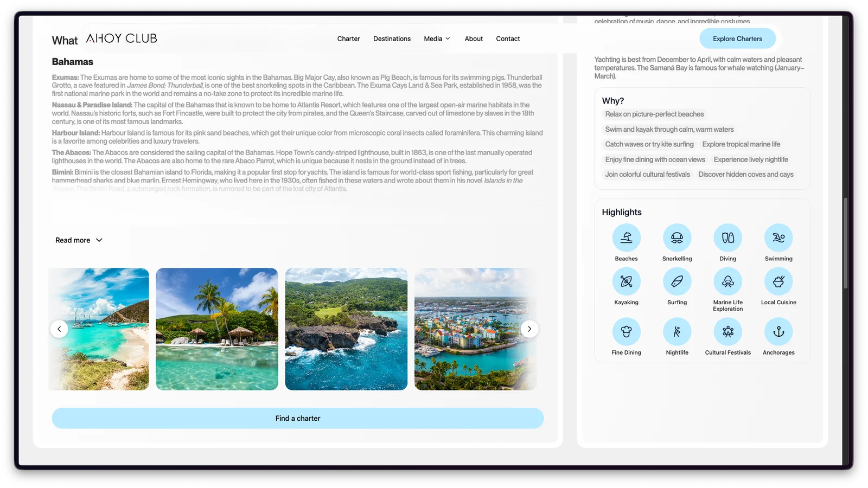This screenshot has height=488, width=868.
Task: Click the Marine Life Exploration icon
Action: (x=728, y=281)
